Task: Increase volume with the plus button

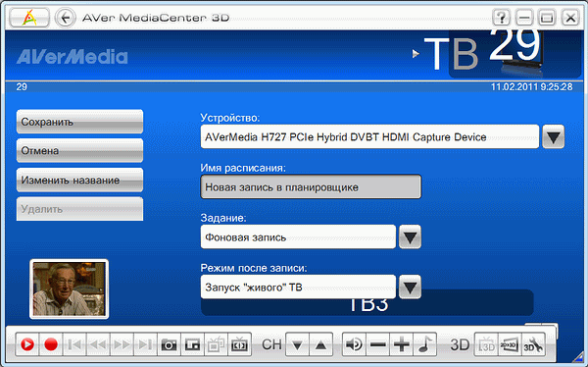Action: pos(401,344)
